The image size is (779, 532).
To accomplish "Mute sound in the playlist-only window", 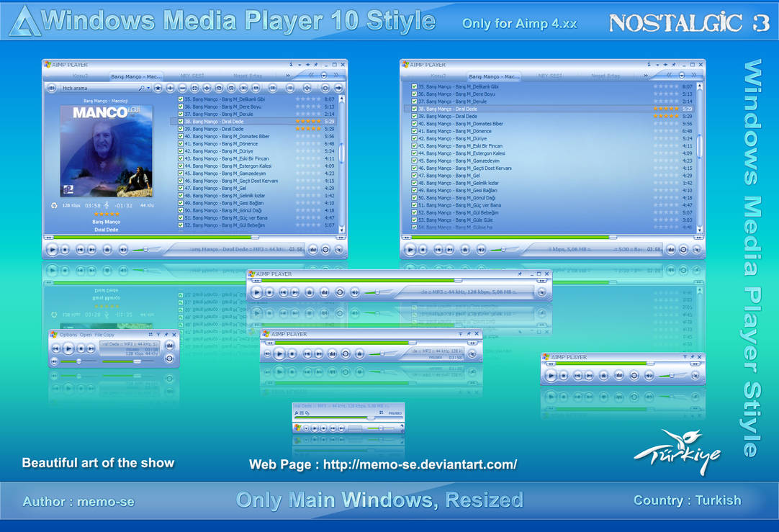I will (x=481, y=250).
